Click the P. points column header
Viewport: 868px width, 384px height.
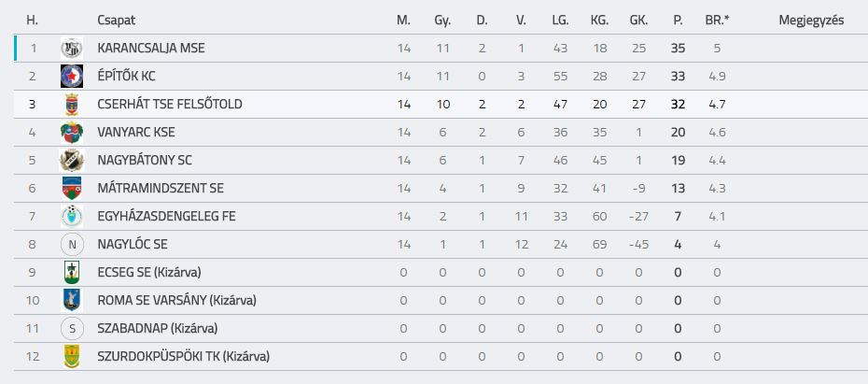click(x=678, y=21)
